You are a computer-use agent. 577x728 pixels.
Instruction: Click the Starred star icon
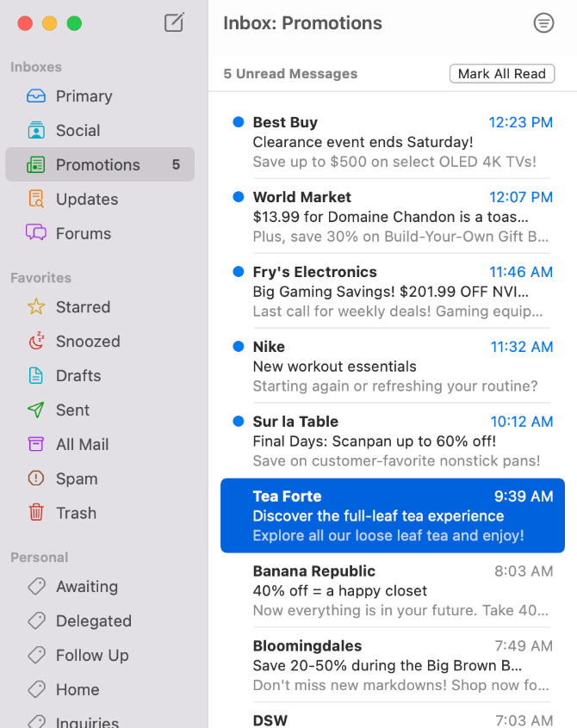[x=36, y=307]
